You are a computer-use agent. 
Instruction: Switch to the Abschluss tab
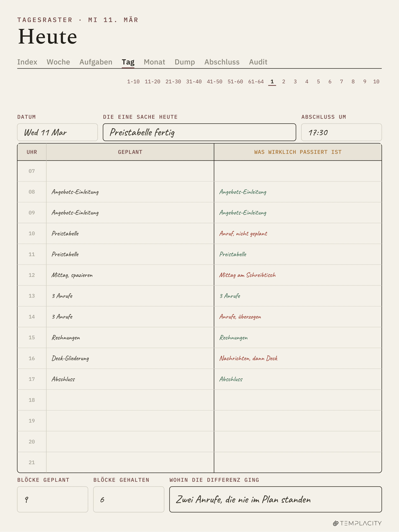[x=222, y=62]
